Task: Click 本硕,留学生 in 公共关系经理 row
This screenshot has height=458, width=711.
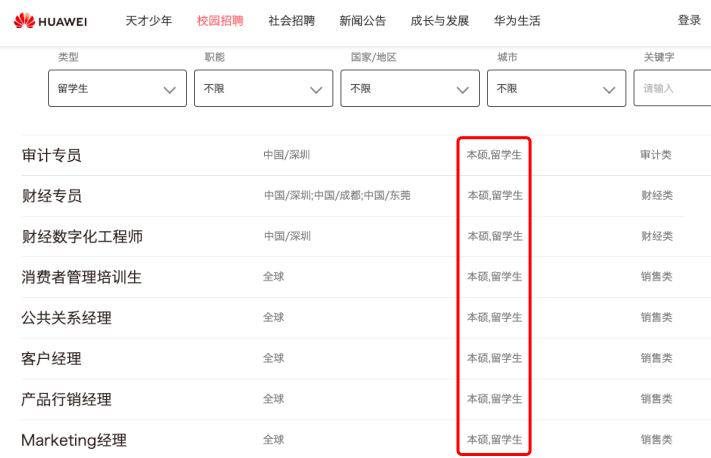Action: coord(495,317)
